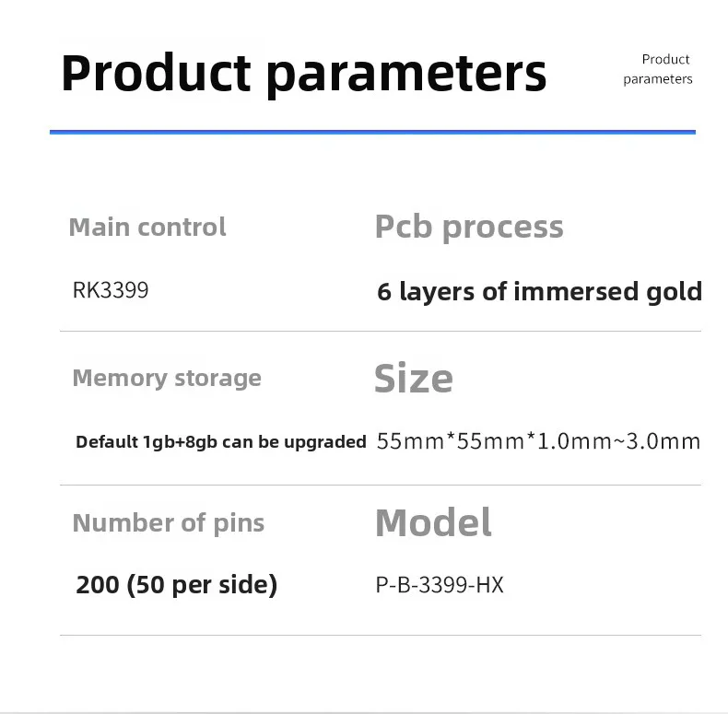Viewport: 728px width, 714px height.
Task: Click the small "Product parameters" label at top right
Action: (658, 69)
